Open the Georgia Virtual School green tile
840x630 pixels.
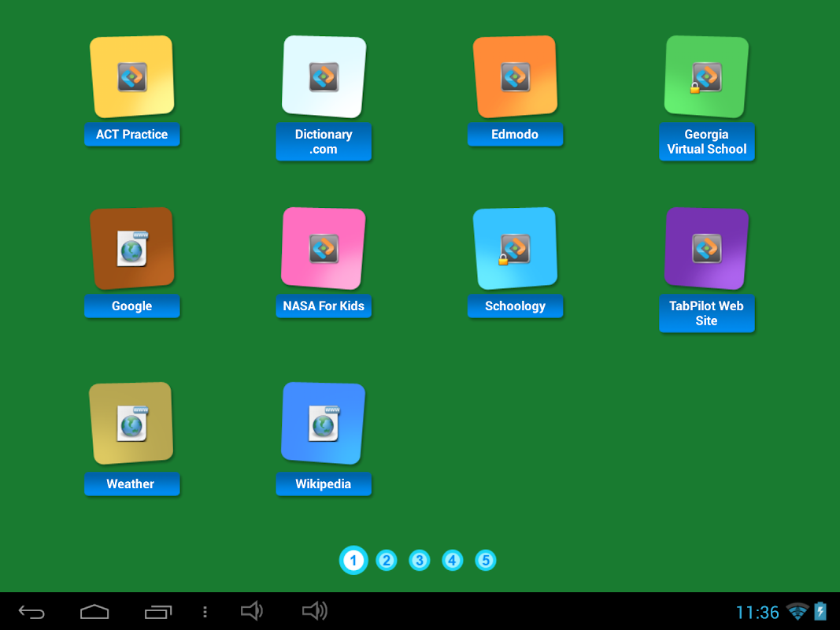pos(707,76)
